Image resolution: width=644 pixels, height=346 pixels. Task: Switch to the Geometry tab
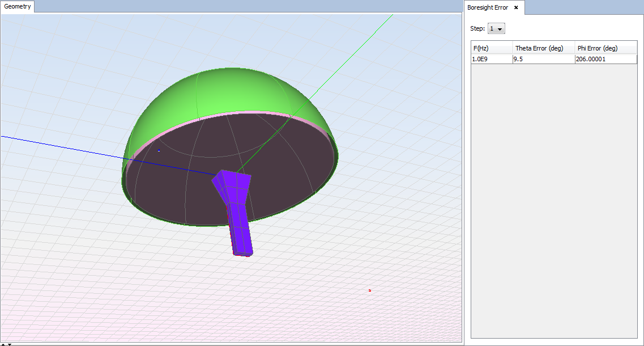pyautogui.click(x=18, y=7)
